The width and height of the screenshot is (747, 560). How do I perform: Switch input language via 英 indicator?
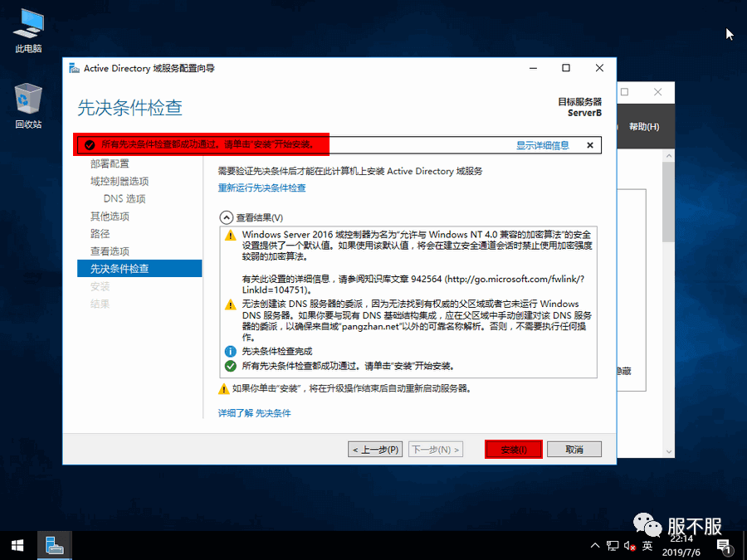(x=647, y=546)
